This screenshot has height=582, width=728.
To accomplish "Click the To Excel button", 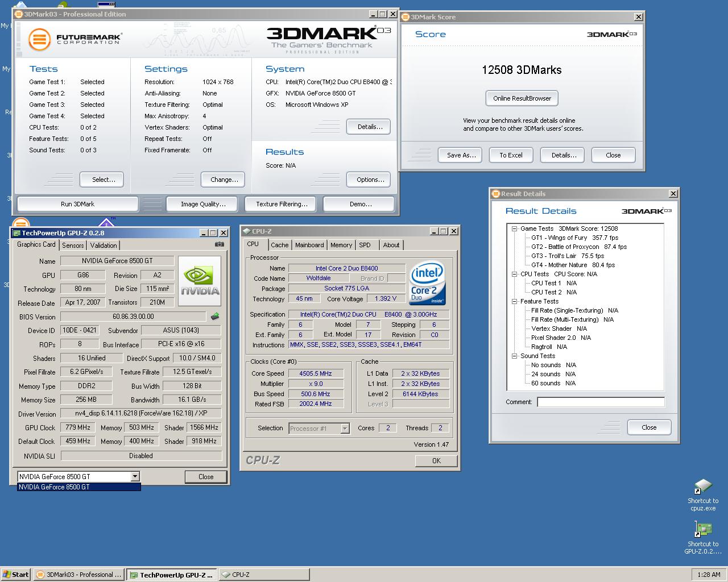I will point(511,155).
